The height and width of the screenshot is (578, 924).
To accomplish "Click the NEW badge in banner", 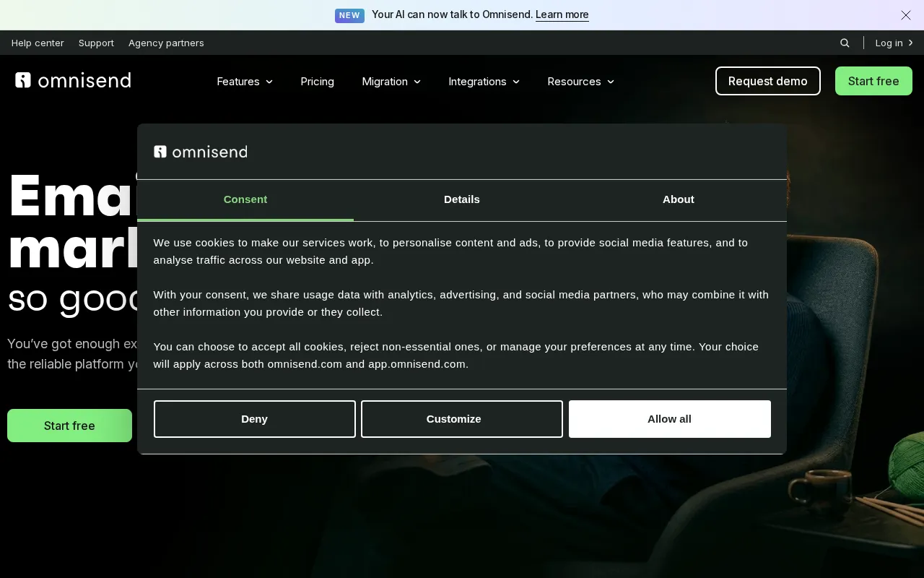I will click(349, 15).
